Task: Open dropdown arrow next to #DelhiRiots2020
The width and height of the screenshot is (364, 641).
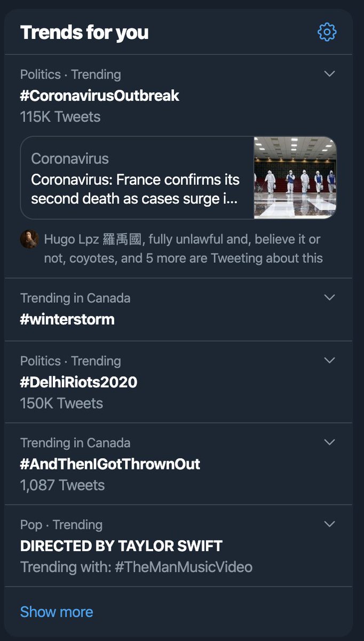Action: pos(330,361)
